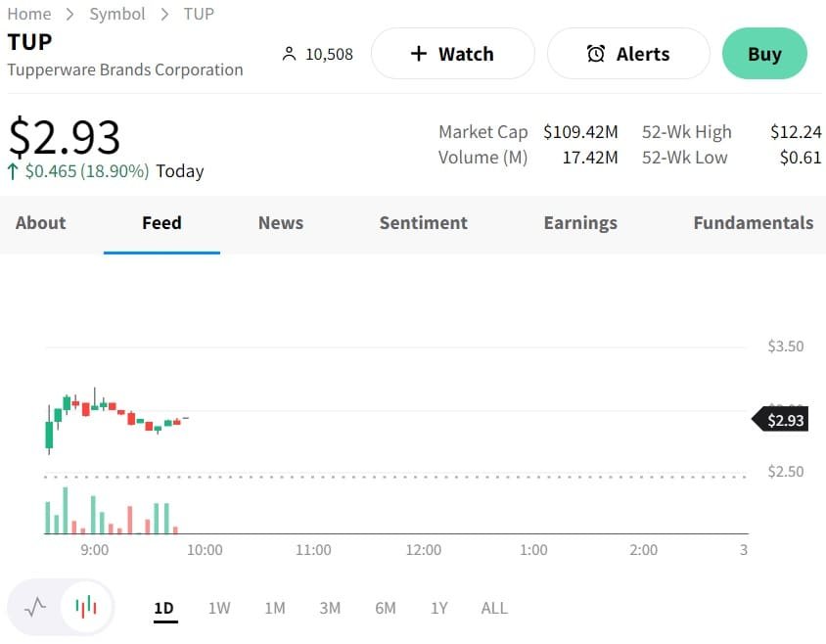Click the alarm clock Alerts icon
The width and height of the screenshot is (826, 644).
click(596, 54)
